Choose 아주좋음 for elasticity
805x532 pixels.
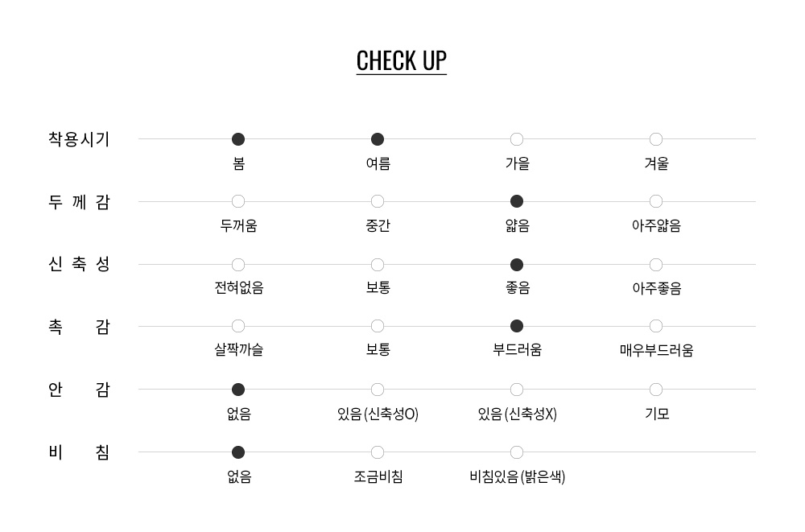tap(656, 264)
